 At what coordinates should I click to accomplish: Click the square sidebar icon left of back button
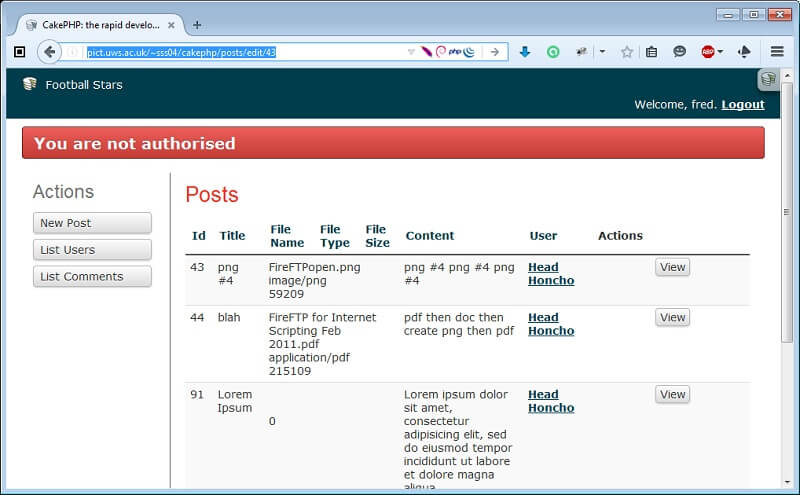pos(19,52)
